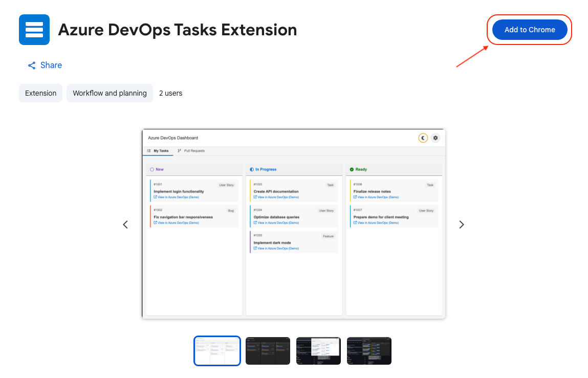Screen dimensions: 588x378
Task: Click 'Fix navigation bar responsiveness' task title
Action: point(183,217)
